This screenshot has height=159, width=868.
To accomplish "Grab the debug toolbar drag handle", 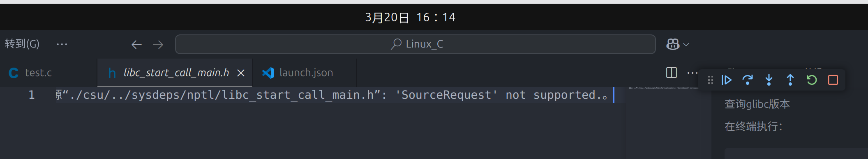I will pos(711,80).
